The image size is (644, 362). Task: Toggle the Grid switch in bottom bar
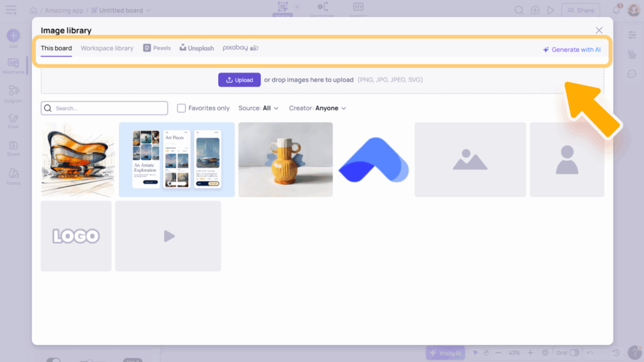pos(574,353)
